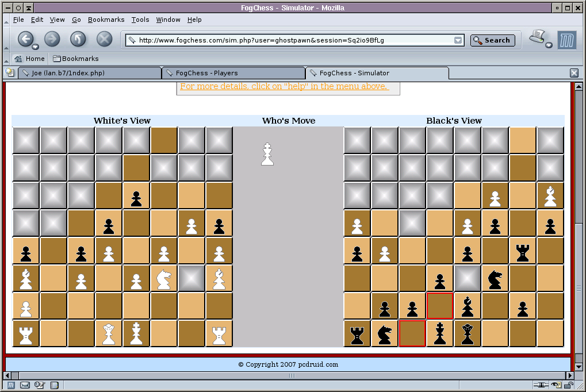586x392 pixels.
Task: Open the Bookmarks menu
Action: pyautogui.click(x=106, y=20)
